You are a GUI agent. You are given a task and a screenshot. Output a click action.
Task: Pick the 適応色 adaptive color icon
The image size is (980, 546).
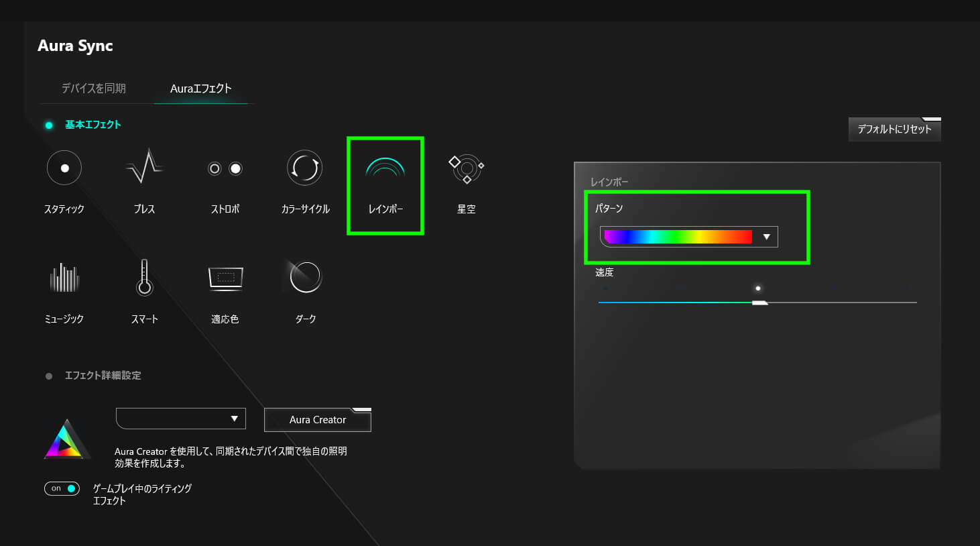(x=225, y=278)
